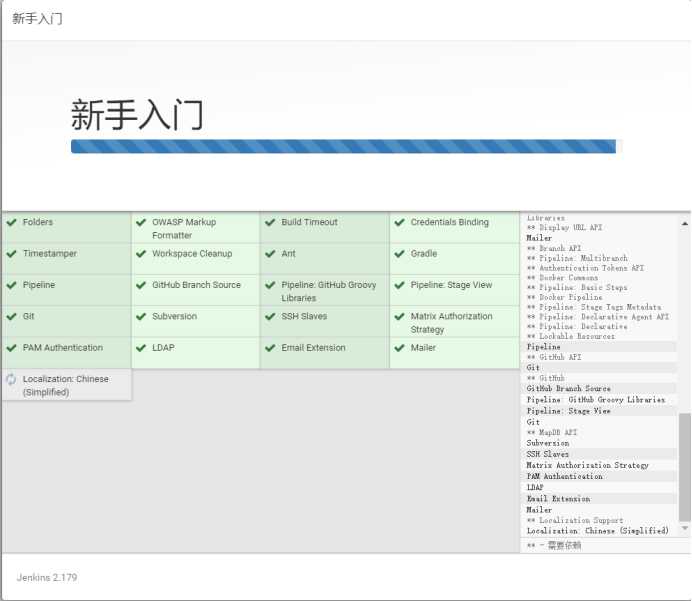Click the Email Extension grid label
692x601 pixels.
click(x=313, y=348)
